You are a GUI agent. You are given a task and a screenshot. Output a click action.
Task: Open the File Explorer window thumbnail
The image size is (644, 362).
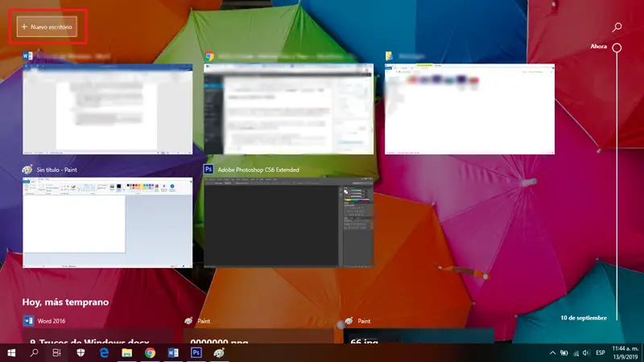coord(469,109)
